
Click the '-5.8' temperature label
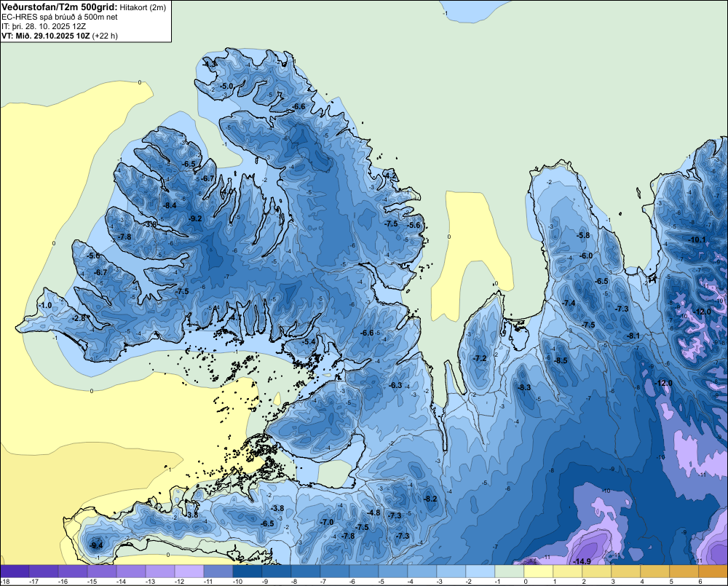(583, 235)
